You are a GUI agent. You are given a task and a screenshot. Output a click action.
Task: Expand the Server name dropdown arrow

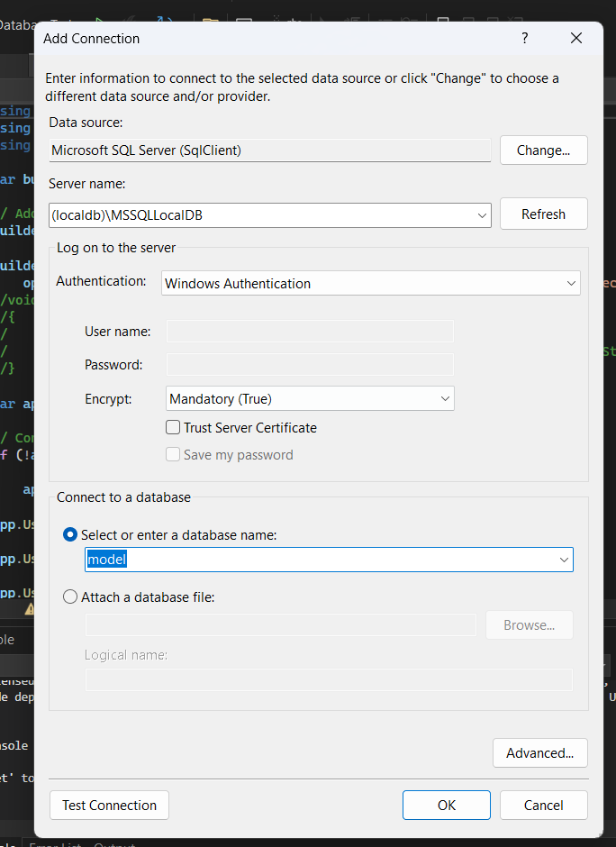[483, 215]
